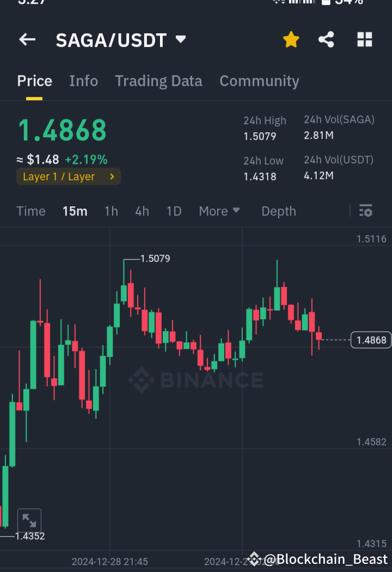Tap the green price display 1.4868
Screen dimensions: 392x572
coord(62,130)
